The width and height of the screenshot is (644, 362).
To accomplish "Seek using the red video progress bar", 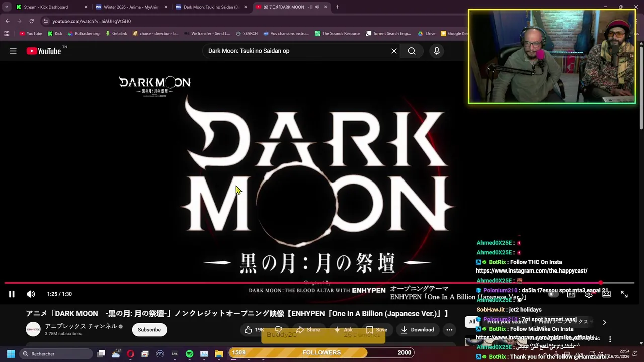I will [x=319, y=283].
